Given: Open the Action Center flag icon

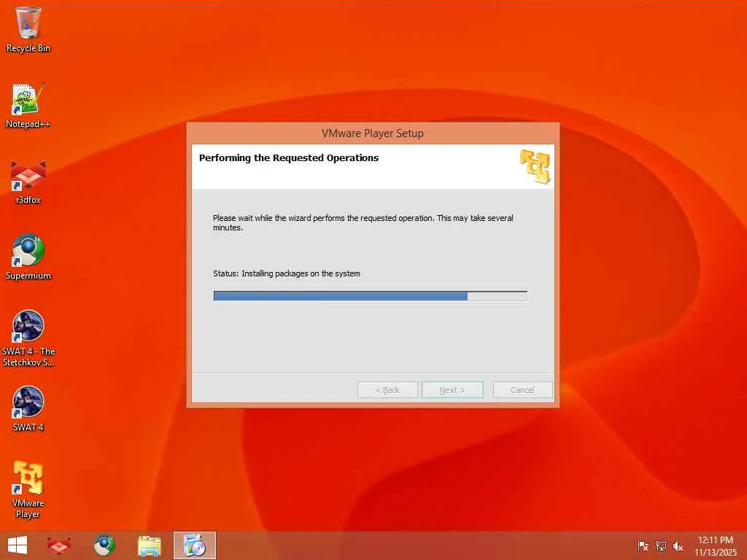Looking at the screenshot, I should pyautogui.click(x=643, y=545).
